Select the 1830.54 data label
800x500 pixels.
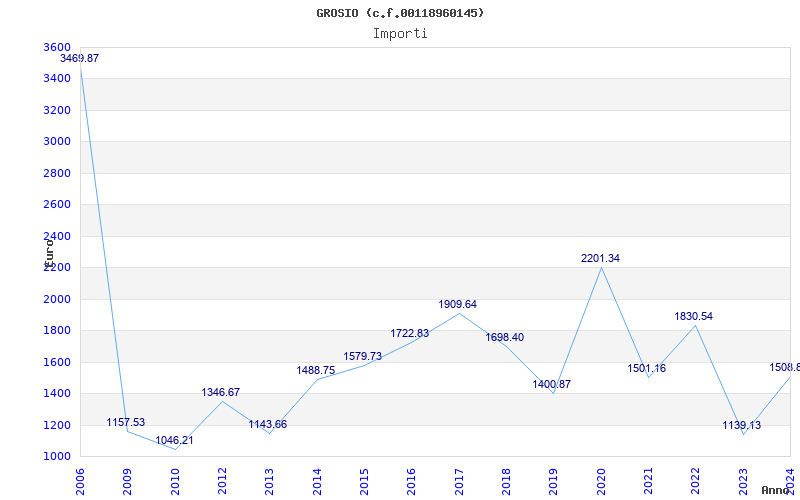point(693,316)
